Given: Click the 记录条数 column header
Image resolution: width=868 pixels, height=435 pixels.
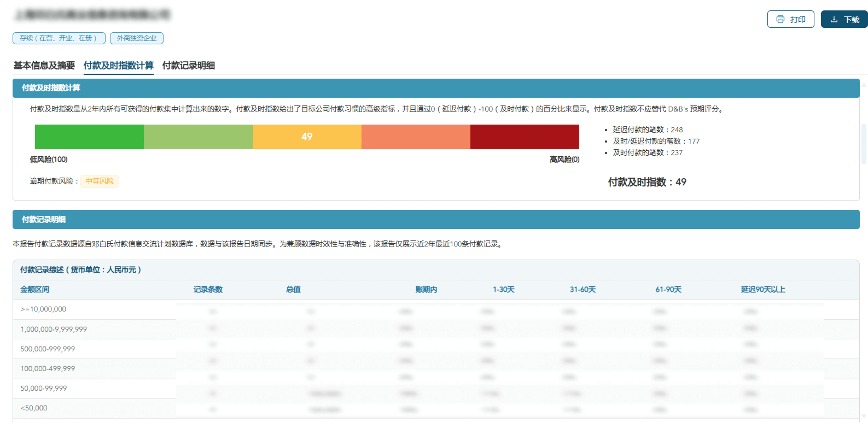Looking at the screenshot, I should point(208,289).
